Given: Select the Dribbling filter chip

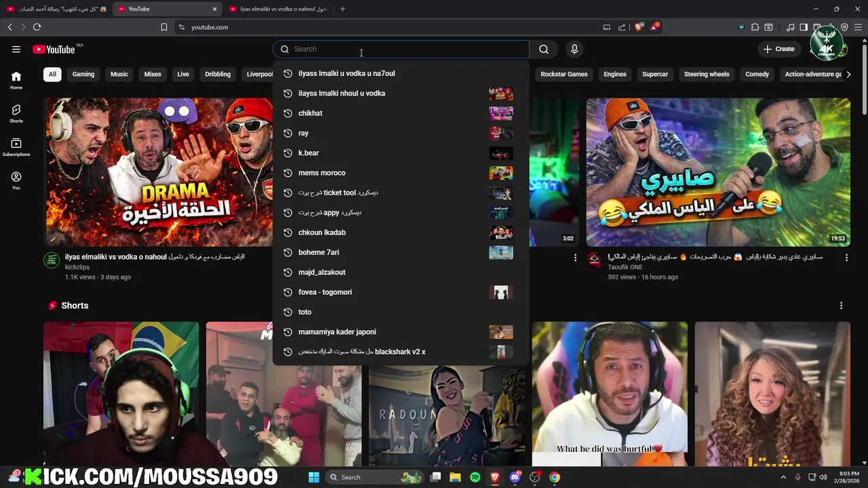Looking at the screenshot, I should click(218, 74).
